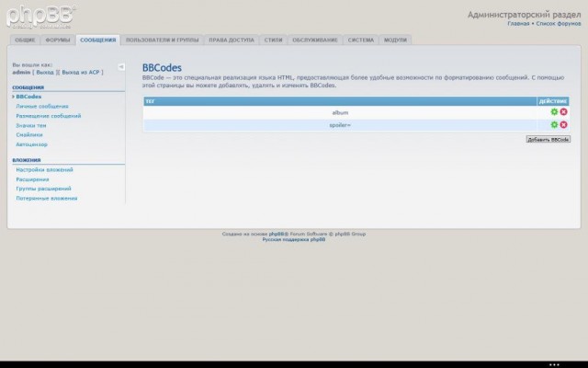
Task: Click the Список форумов link
Action: click(x=558, y=23)
